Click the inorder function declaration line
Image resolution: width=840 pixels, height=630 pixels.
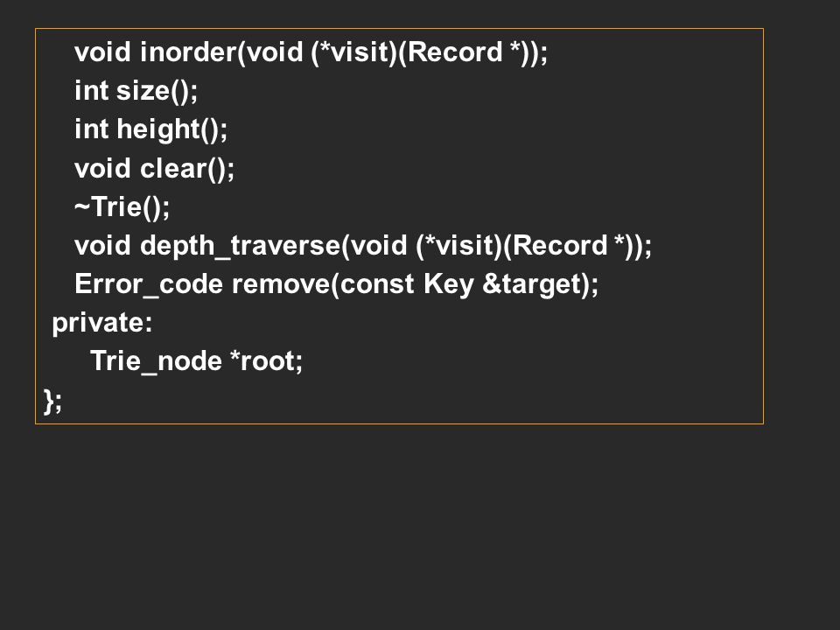[x=311, y=53]
